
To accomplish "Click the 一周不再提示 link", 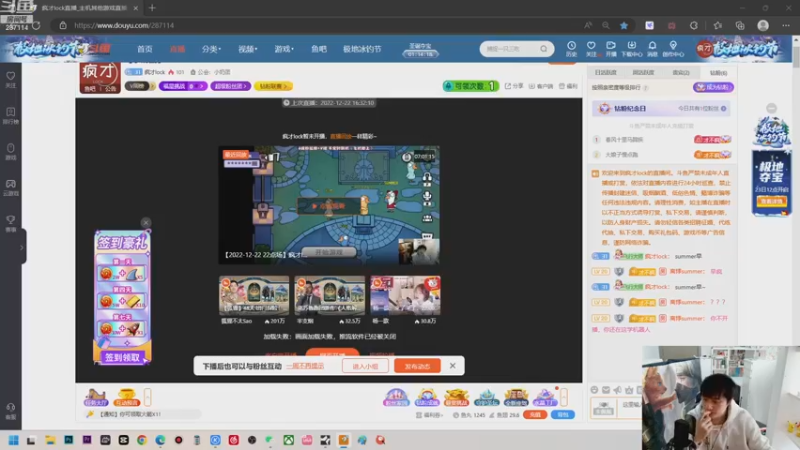I will click(305, 366).
